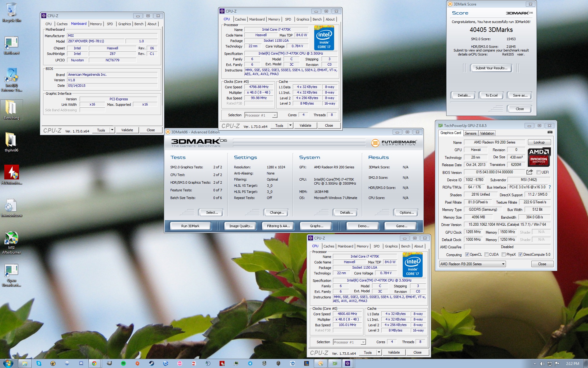Open Processor #1 selection in top CPU-Z
This screenshot has width=588, height=368.
[x=261, y=115]
